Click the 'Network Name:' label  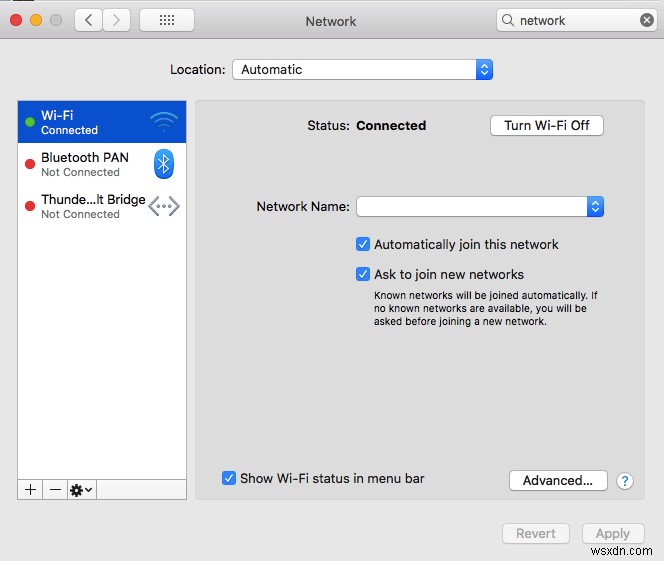click(x=303, y=207)
